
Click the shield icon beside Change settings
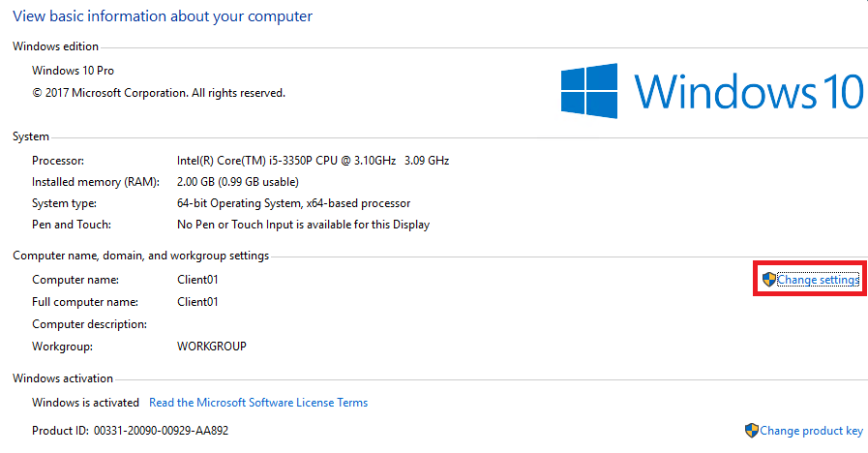click(768, 280)
